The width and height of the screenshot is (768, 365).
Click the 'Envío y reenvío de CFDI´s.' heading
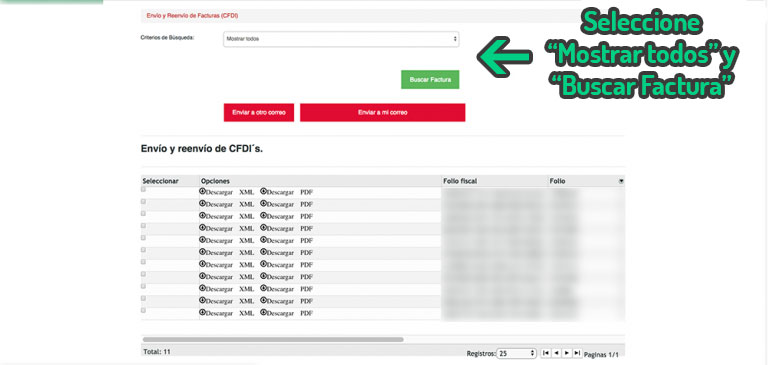[202, 149]
